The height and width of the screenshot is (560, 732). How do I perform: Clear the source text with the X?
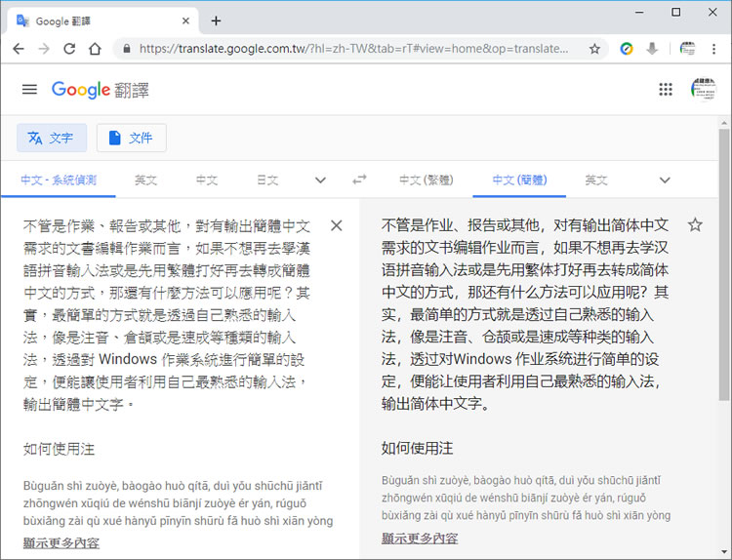click(x=336, y=226)
